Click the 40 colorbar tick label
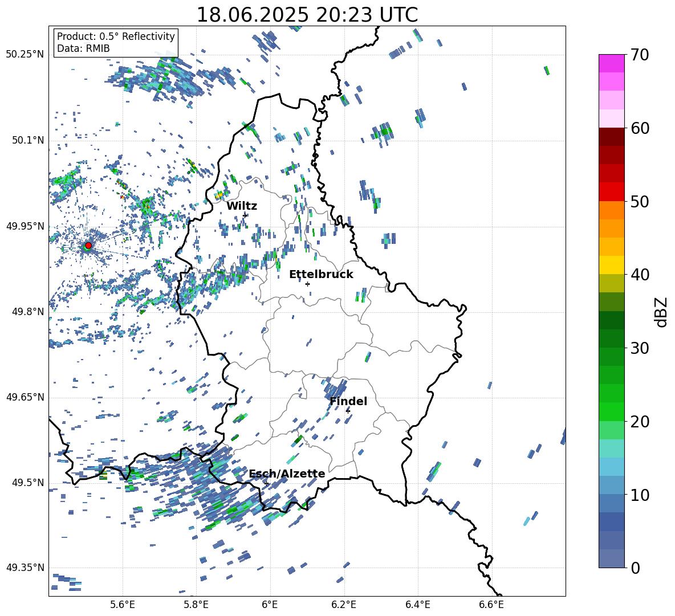 click(640, 275)
